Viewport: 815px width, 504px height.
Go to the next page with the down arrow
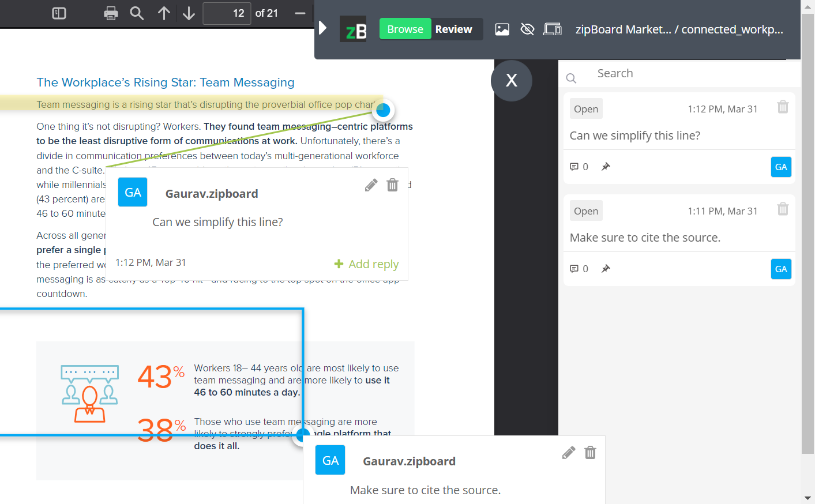[189, 13]
